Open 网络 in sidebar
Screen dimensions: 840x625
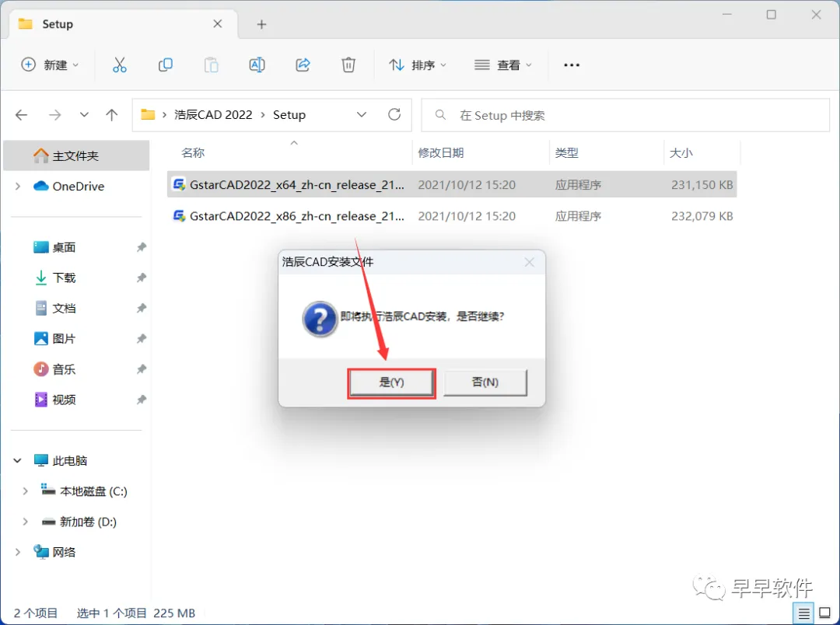[54, 552]
